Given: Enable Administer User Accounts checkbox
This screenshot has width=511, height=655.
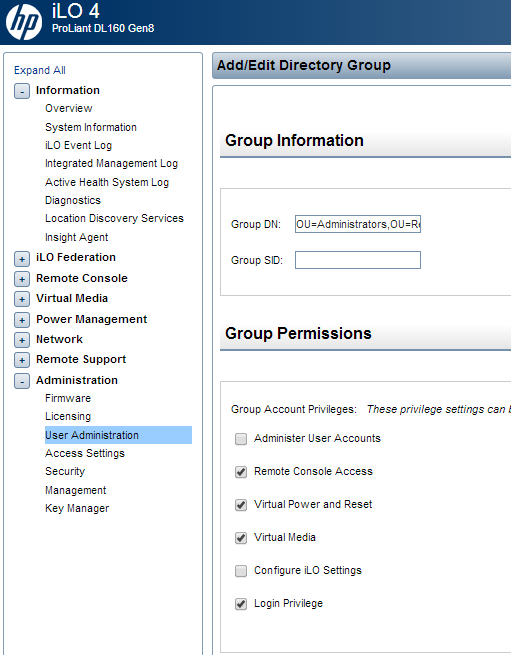Looking at the screenshot, I should pyautogui.click(x=241, y=439).
